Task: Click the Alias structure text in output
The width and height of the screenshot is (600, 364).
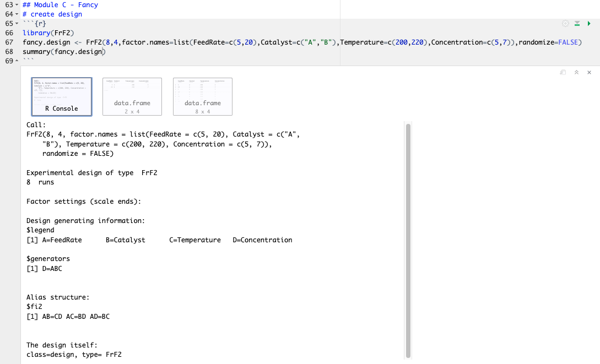Action: [x=57, y=297]
